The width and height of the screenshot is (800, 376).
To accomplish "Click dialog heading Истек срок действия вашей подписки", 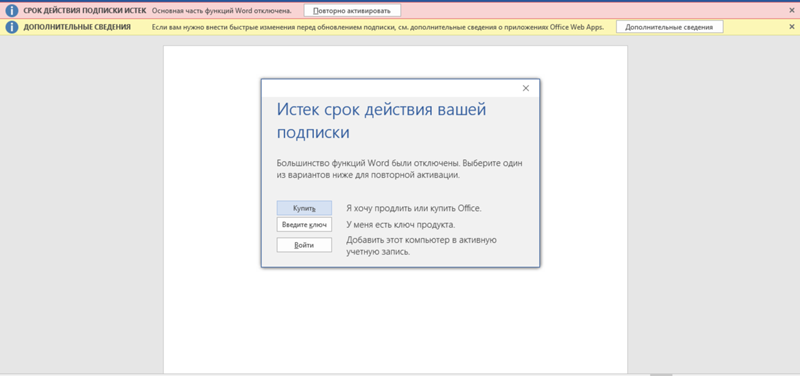I will [x=381, y=120].
